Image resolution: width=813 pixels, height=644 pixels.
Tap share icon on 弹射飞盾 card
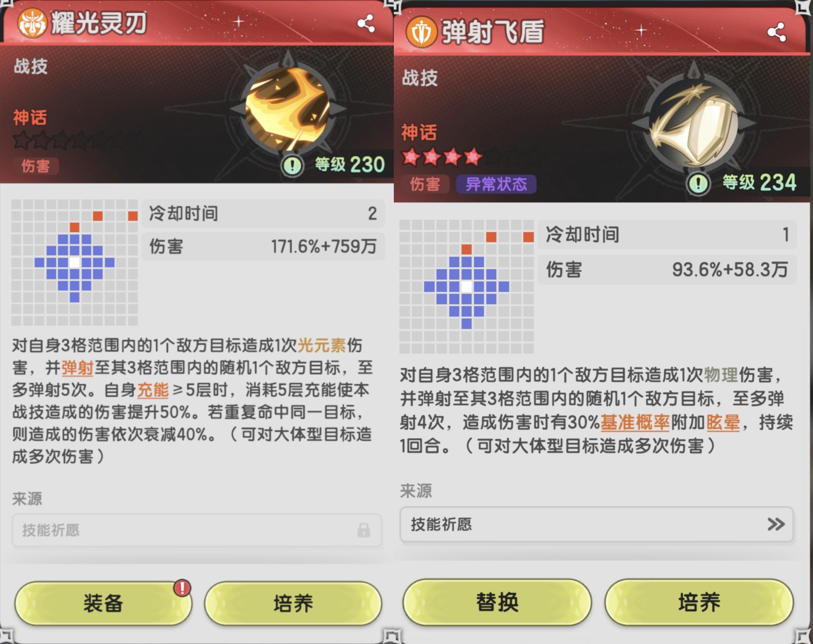(x=776, y=32)
